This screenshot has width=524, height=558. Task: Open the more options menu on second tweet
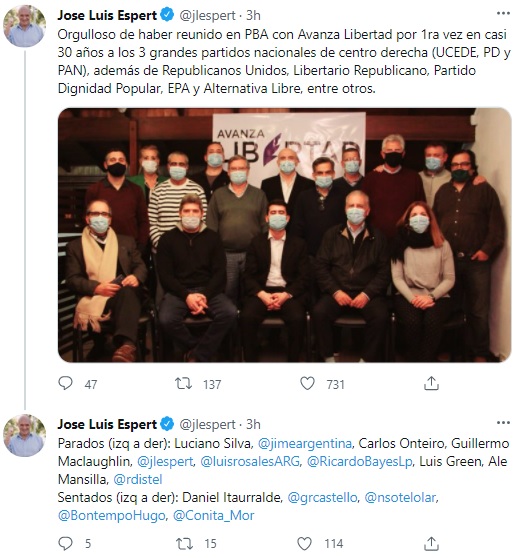point(503,423)
